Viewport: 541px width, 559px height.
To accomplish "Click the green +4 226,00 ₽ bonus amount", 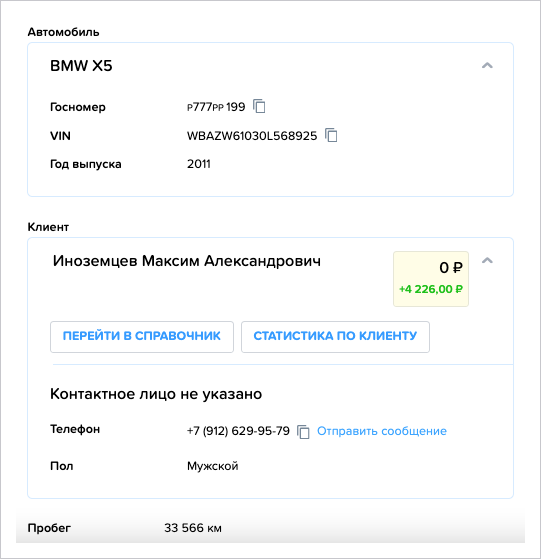I will coord(431,289).
